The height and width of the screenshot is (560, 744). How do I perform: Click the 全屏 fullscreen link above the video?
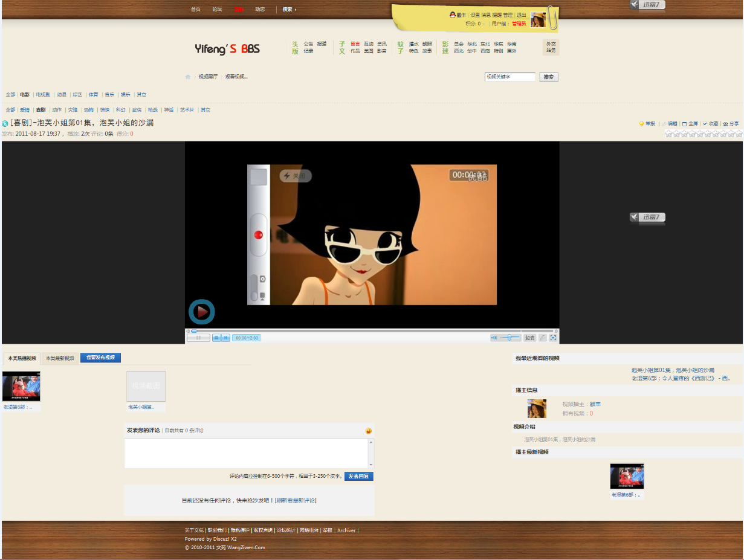(x=690, y=123)
